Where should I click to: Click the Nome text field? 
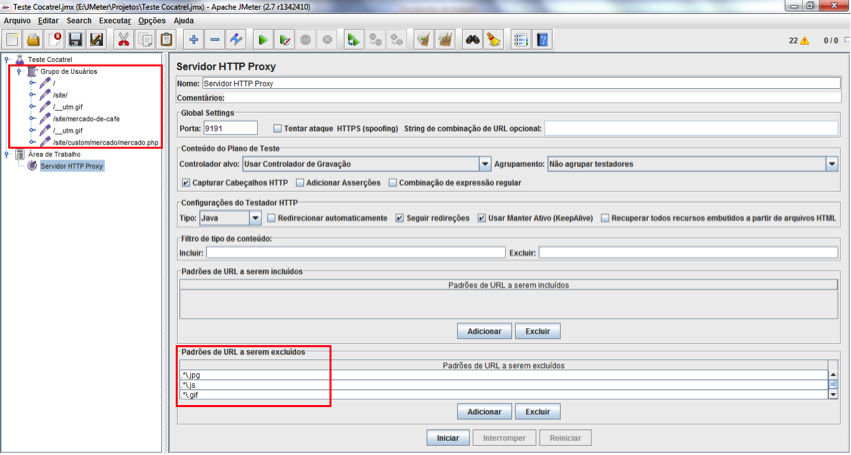click(x=521, y=84)
